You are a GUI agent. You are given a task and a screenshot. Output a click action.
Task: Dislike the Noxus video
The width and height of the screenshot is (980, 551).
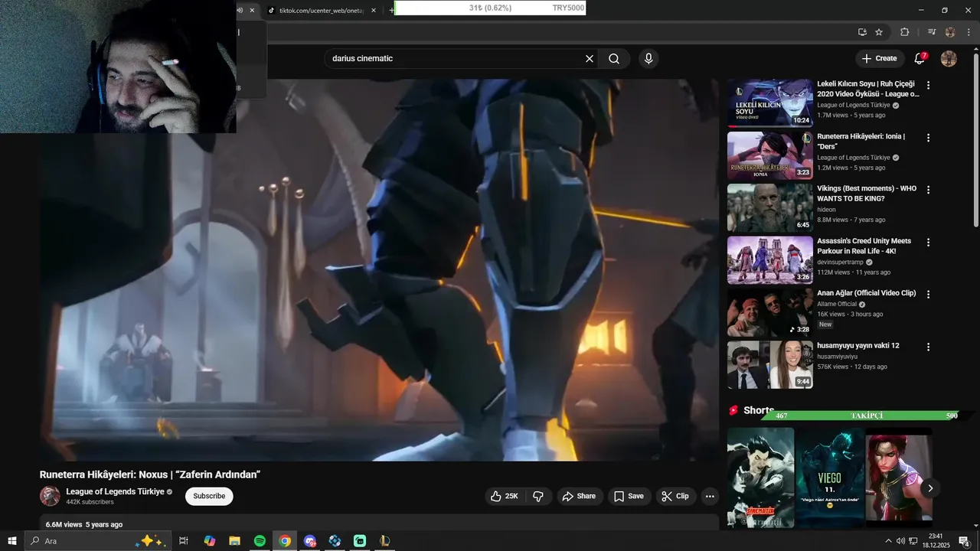point(538,496)
